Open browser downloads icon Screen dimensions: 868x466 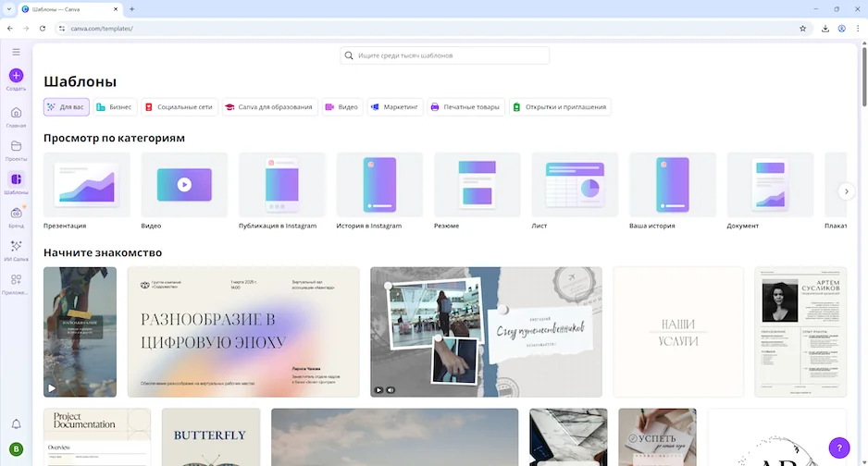[825, 28]
